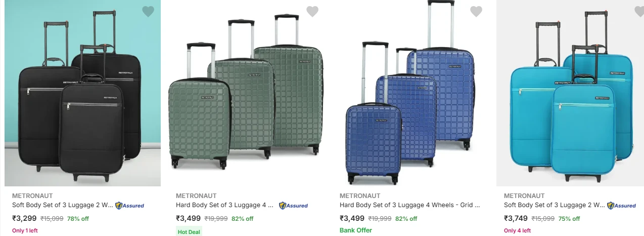Click the ₹3,299 price of black luggage
This screenshot has width=644, height=236.
pyautogui.click(x=24, y=219)
